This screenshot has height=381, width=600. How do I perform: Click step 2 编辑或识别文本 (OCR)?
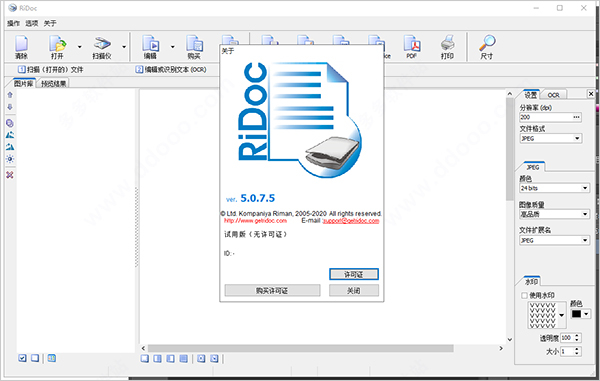tap(171, 70)
